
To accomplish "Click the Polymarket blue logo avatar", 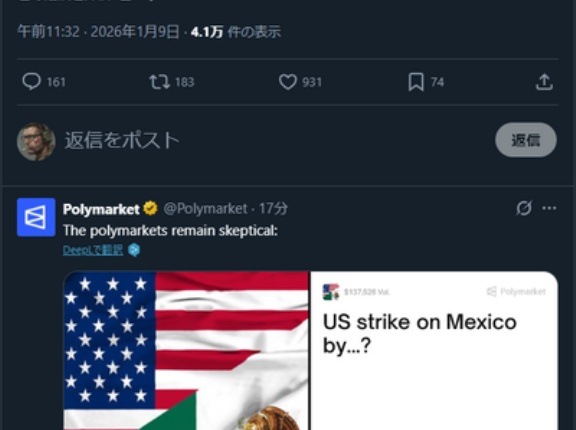I will pos(36,217).
